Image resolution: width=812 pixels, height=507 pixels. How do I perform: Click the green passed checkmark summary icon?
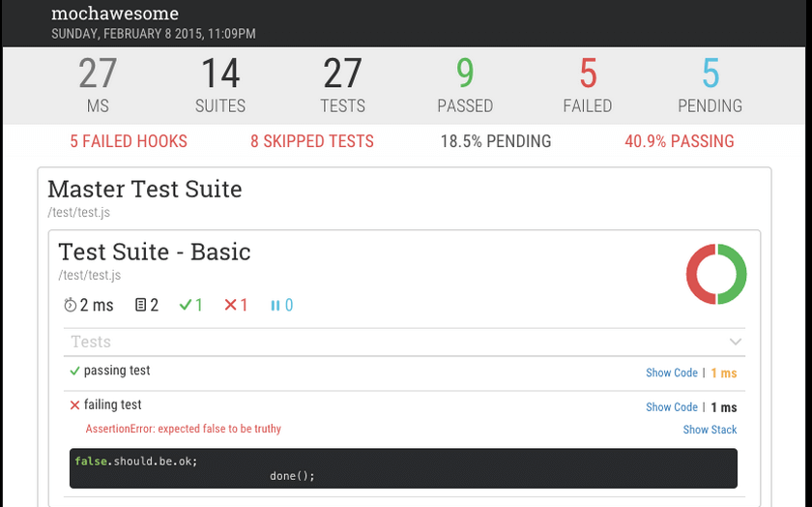coord(185,305)
